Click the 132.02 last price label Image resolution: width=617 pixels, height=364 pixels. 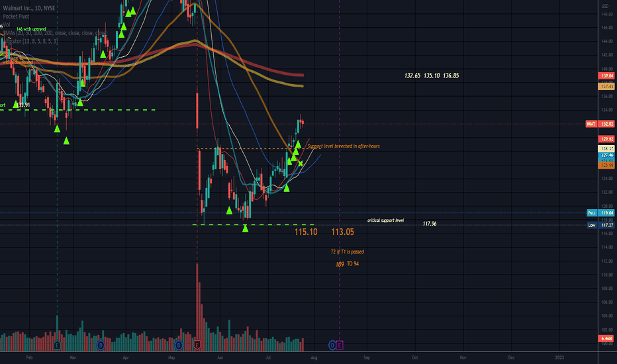[607, 124]
